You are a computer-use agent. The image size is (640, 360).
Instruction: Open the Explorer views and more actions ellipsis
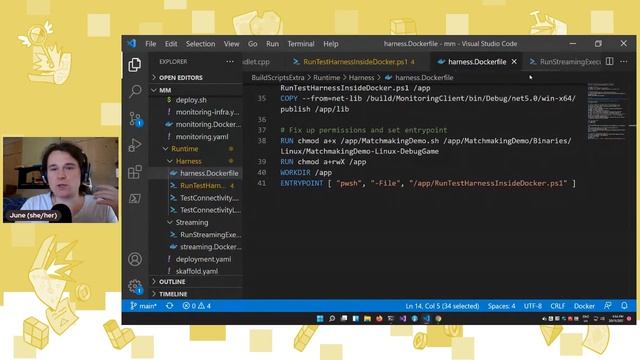click(230, 62)
